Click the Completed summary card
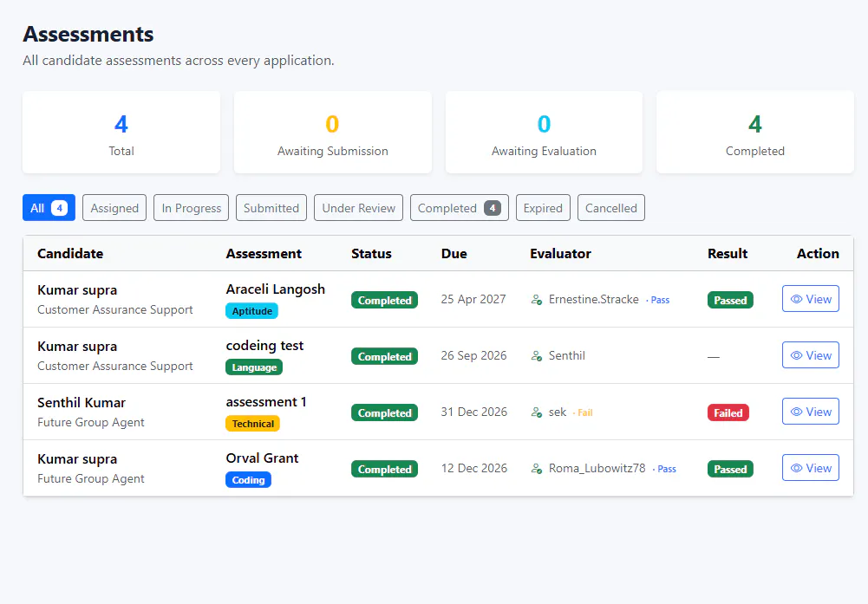 (x=755, y=133)
